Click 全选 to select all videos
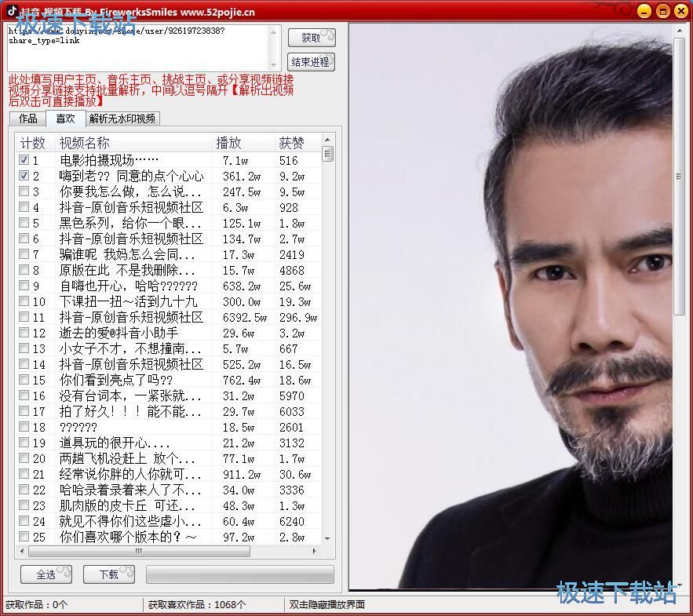The width and height of the screenshot is (693, 616). tap(46, 574)
